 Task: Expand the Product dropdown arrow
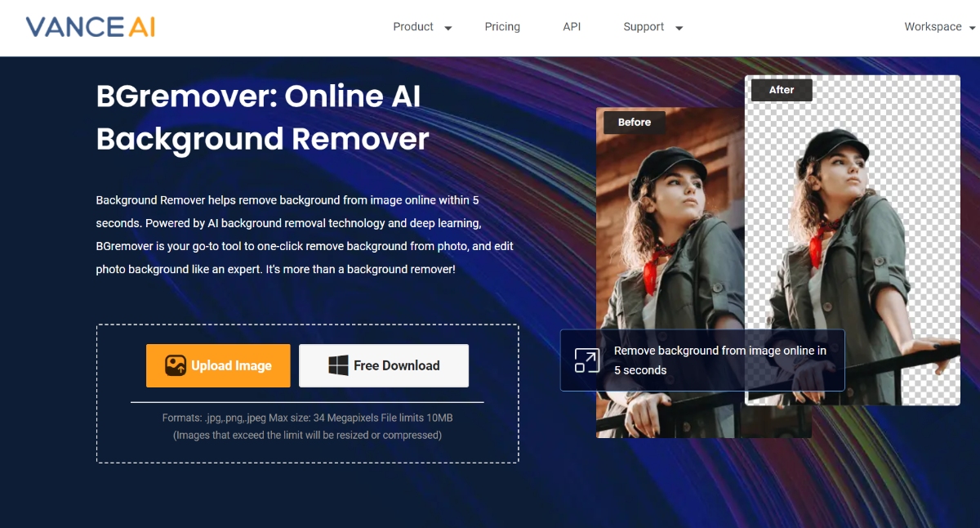click(448, 28)
